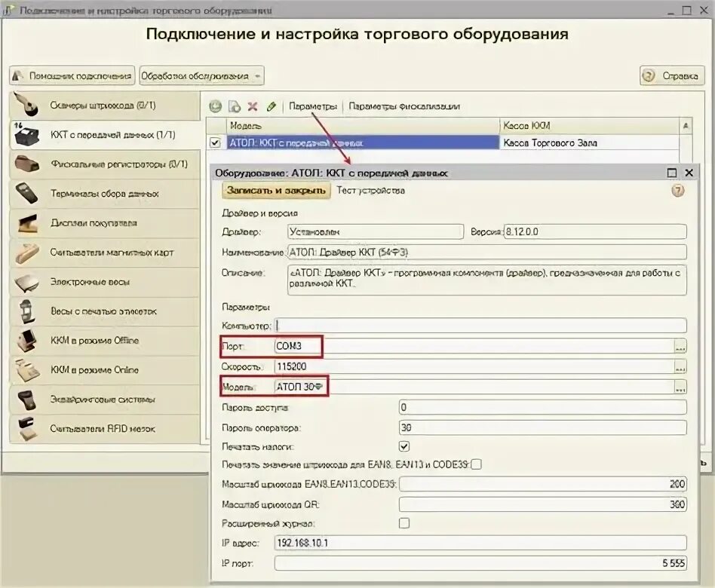The height and width of the screenshot is (588, 715).
Task: Select ККТ с передачей данных category
Action: tap(104, 134)
